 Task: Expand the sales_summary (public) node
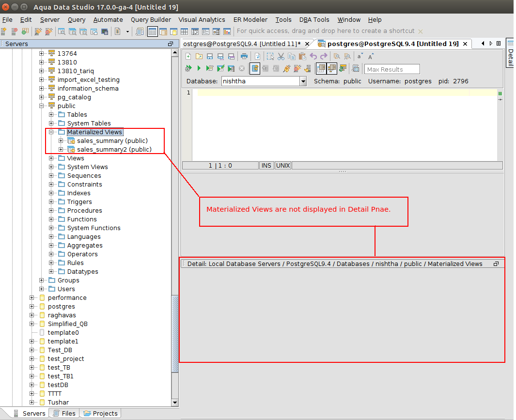point(61,140)
